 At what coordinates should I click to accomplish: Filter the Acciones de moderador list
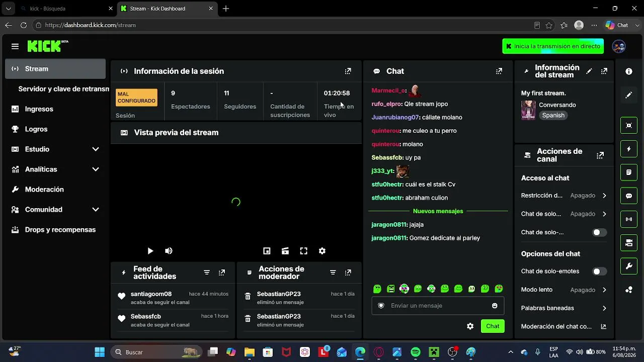333,273
